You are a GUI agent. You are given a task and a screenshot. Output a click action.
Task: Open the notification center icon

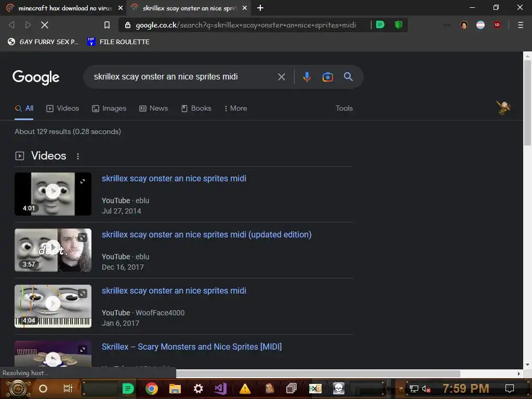pos(509,389)
